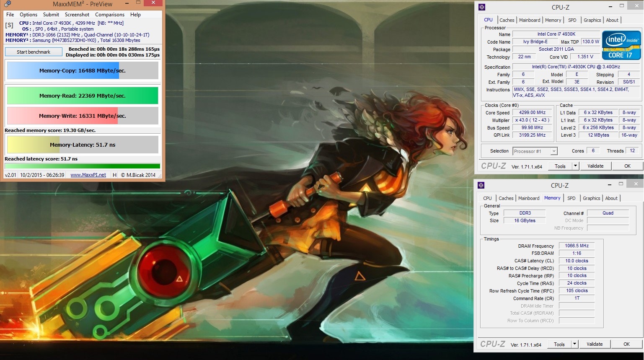Click the Command Rate value 1T
Viewport: 644px width, 360px height.
(x=577, y=298)
